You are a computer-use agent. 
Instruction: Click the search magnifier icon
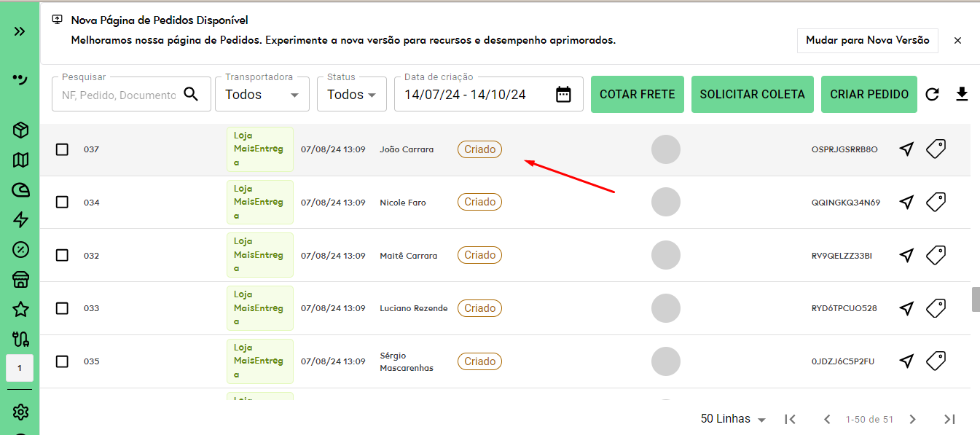191,94
